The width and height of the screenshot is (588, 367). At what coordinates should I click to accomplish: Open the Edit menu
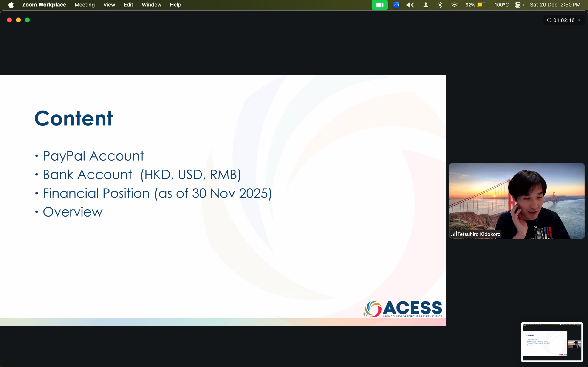coord(128,5)
